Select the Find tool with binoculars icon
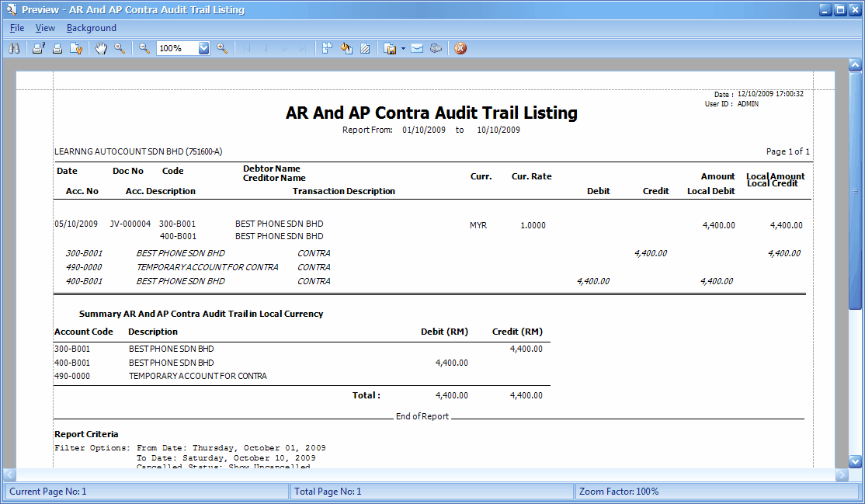Image resolution: width=865 pixels, height=504 pixels. (x=14, y=48)
